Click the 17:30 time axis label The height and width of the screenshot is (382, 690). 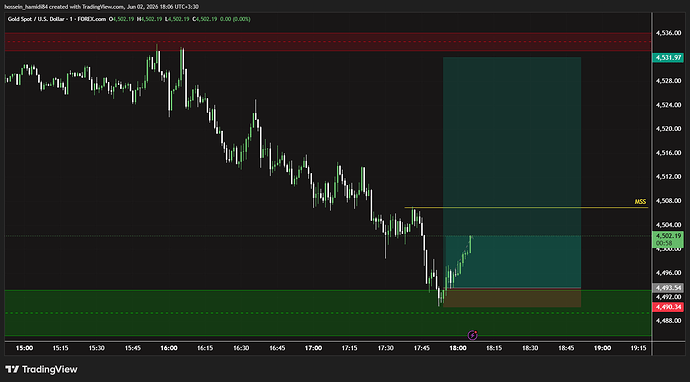click(385, 348)
